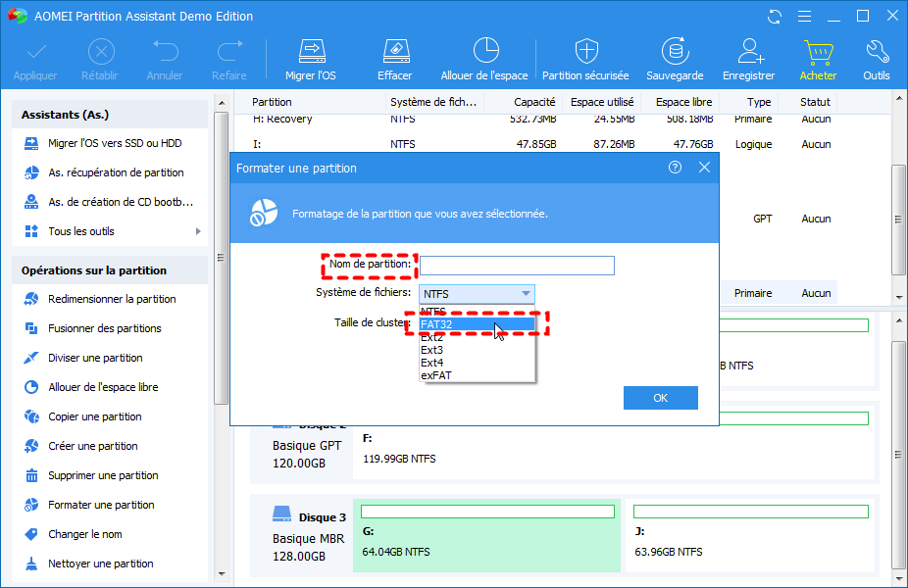Click the Annuler undo icon
This screenshot has width=908, height=588.
pyautogui.click(x=165, y=52)
